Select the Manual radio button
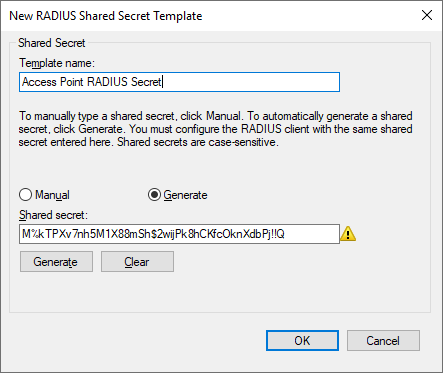This screenshot has height=373, width=443. coord(26,195)
